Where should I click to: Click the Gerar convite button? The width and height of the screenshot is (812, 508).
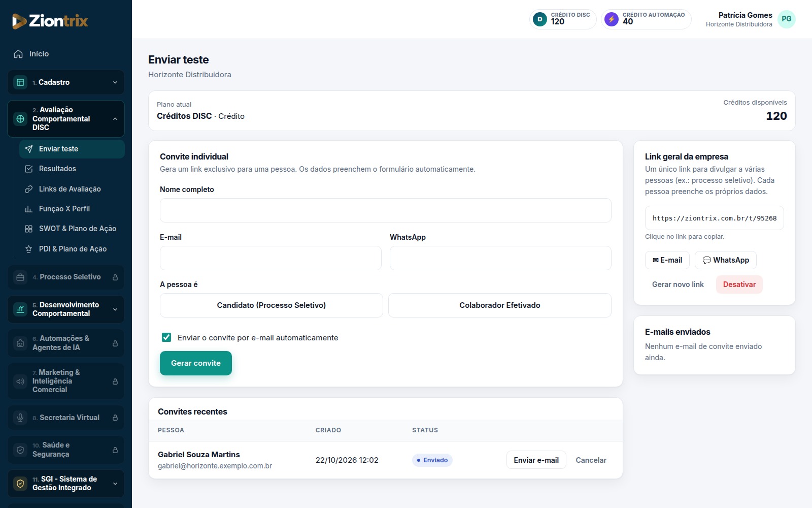pyautogui.click(x=196, y=363)
